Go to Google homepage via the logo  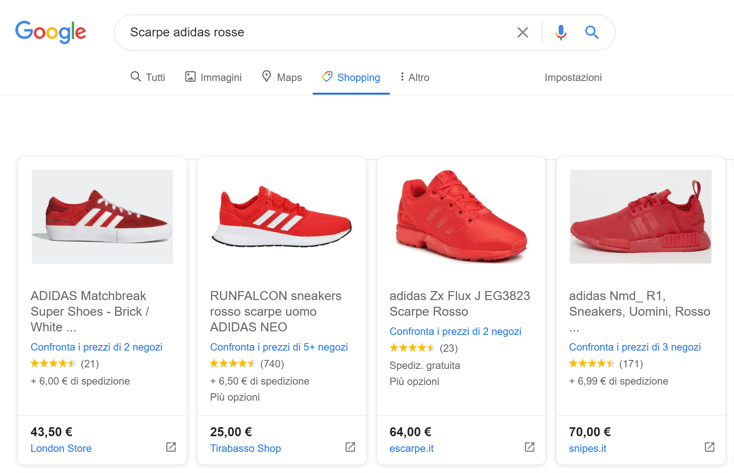coord(51,32)
